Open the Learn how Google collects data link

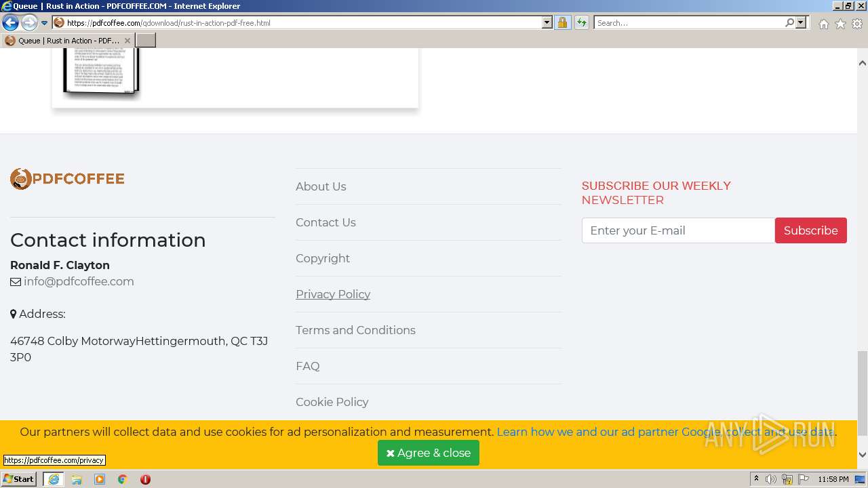(667, 432)
